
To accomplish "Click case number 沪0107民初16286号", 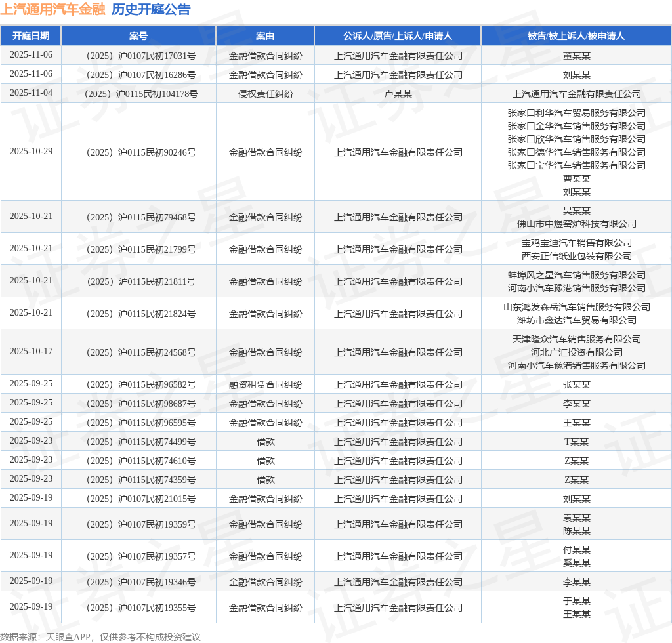I will pos(141,75).
